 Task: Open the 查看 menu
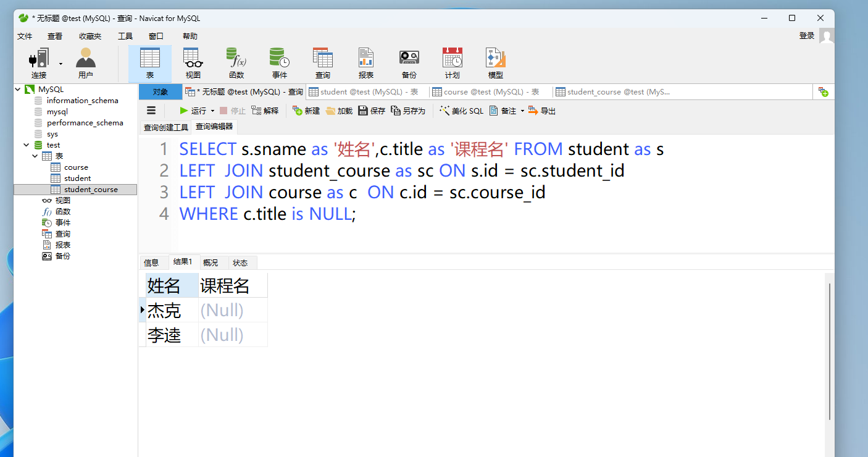click(55, 36)
